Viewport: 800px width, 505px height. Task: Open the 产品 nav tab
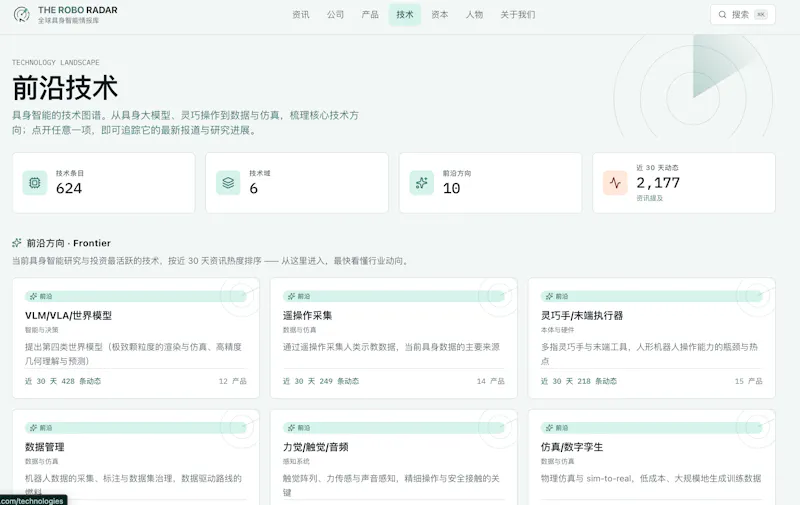[x=370, y=15]
